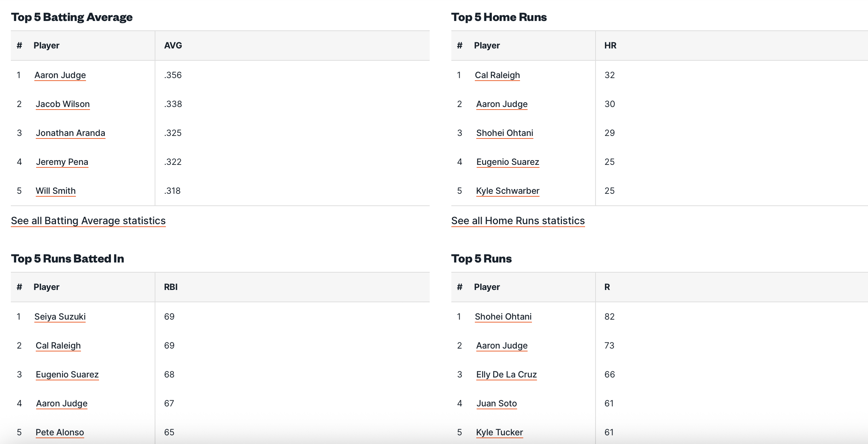Click See all Home Runs statistics
The width and height of the screenshot is (868, 444).
[x=518, y=221]
